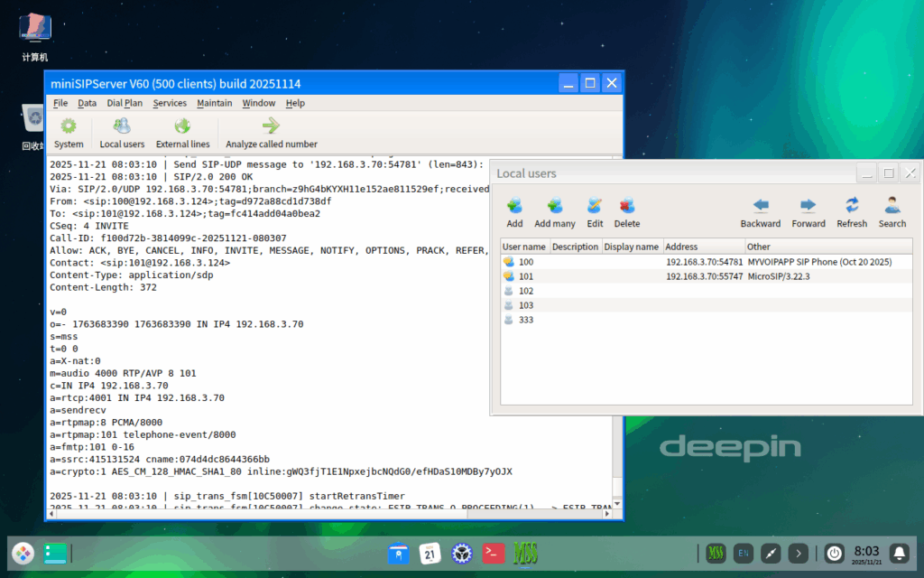Add a new local user

pyautogui.click(x=514, y=210)
